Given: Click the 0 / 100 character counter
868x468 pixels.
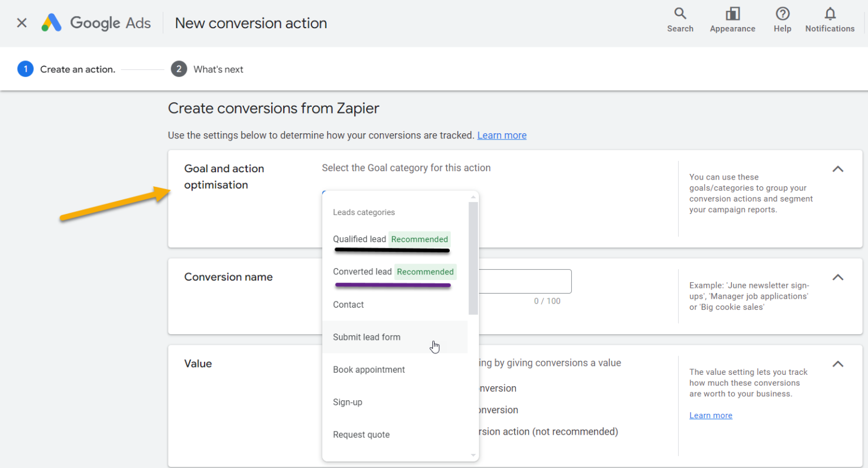Looking at the screenshot, I should 547,301.
